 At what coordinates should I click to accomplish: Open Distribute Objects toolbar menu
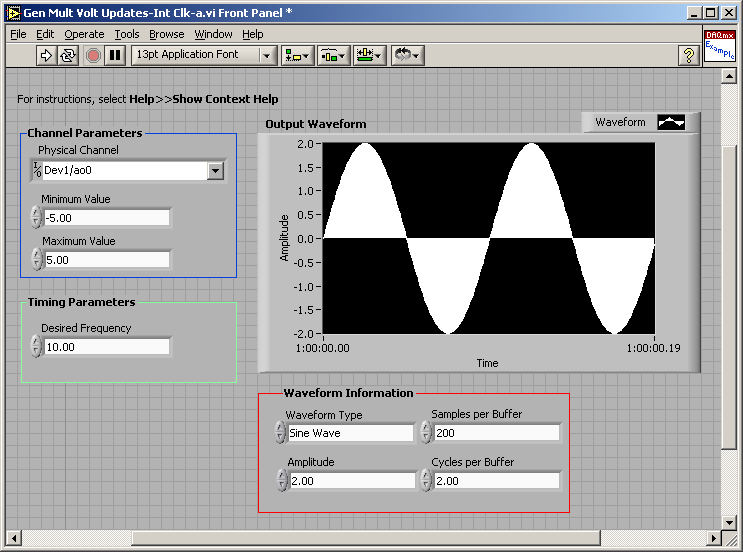(x=334, y=55)
